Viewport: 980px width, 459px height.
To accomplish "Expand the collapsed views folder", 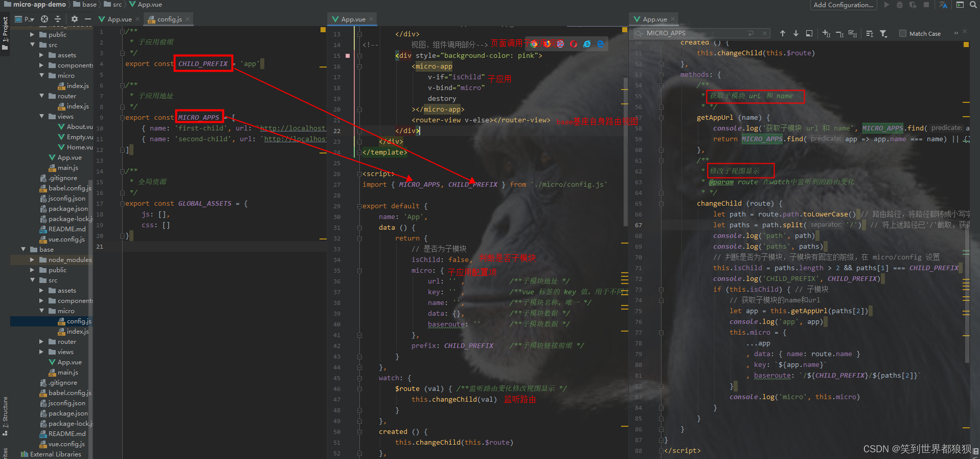I will coord(41,352).
